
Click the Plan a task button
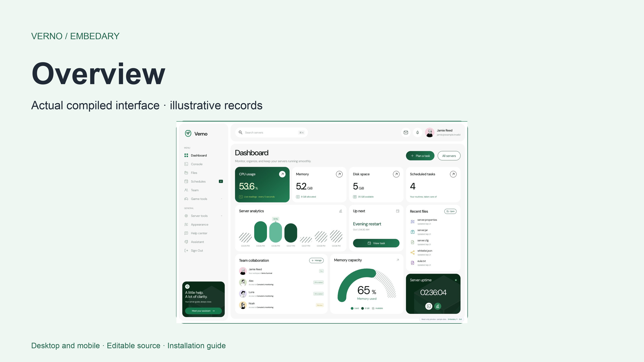click(420, 156)
